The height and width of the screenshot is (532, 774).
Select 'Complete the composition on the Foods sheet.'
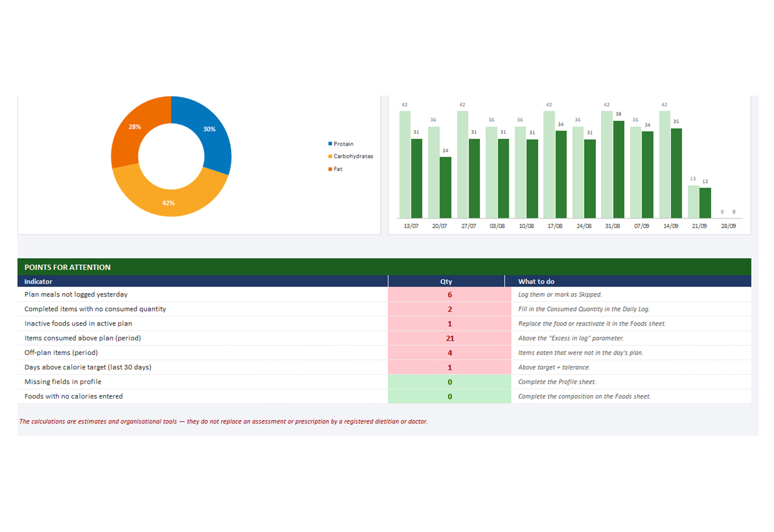pos(584,396)
